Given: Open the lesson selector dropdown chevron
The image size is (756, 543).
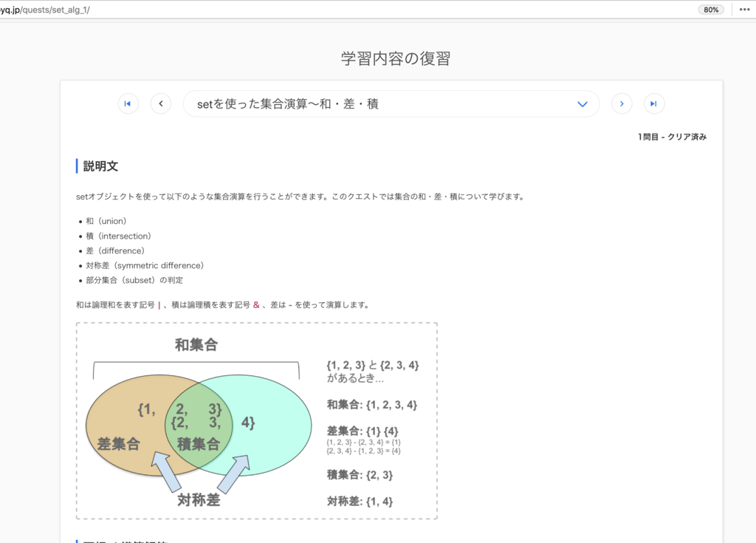Looking at the screenshot, I should point(583,103).
